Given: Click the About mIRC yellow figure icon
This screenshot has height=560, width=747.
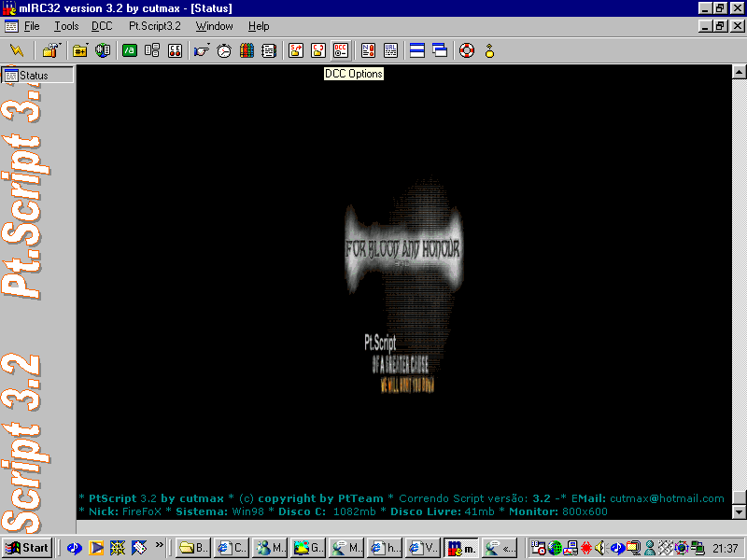Looking at the screenshot, I should click(x=489, y=50).
